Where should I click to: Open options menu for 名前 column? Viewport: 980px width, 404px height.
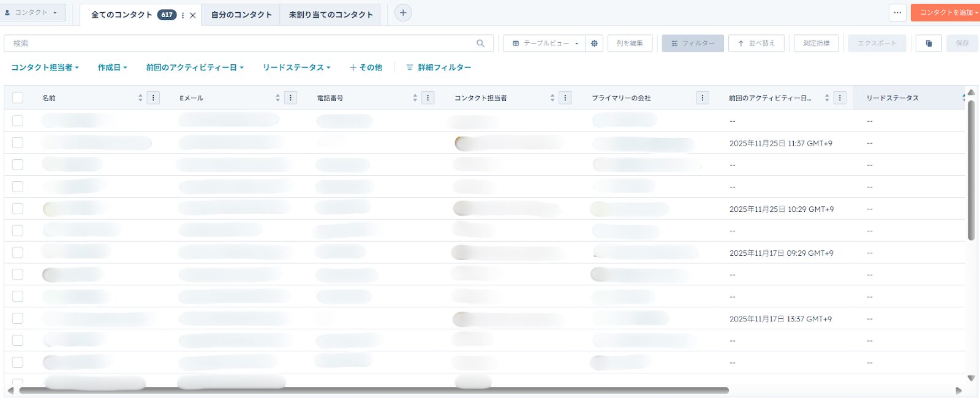pos(153,98)
